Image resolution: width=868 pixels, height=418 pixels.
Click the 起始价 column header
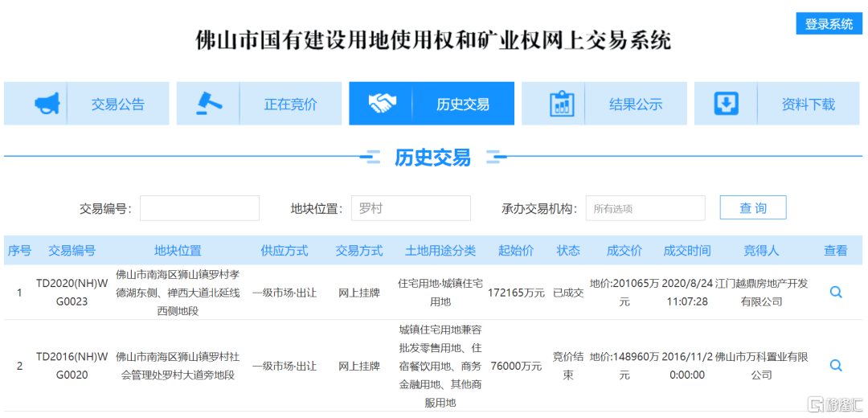(515, 251)
